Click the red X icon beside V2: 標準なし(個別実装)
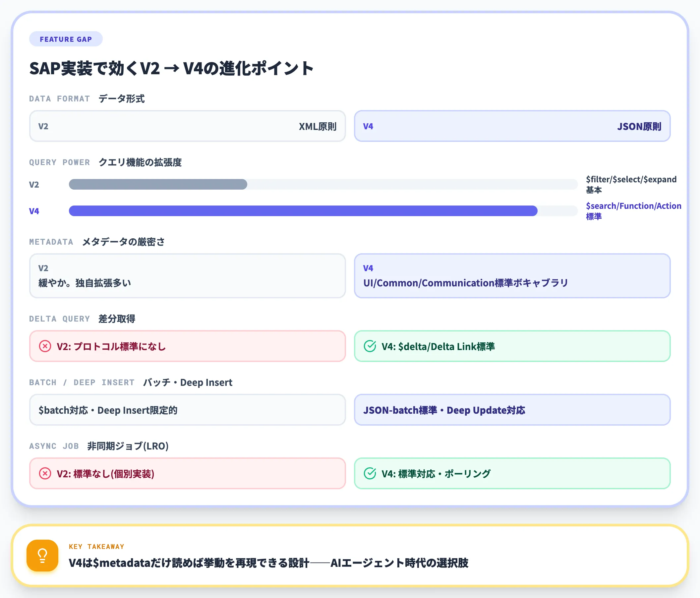The height and width of the screenshot is (598, 700). pyautogui.click(x=45, y=474)
